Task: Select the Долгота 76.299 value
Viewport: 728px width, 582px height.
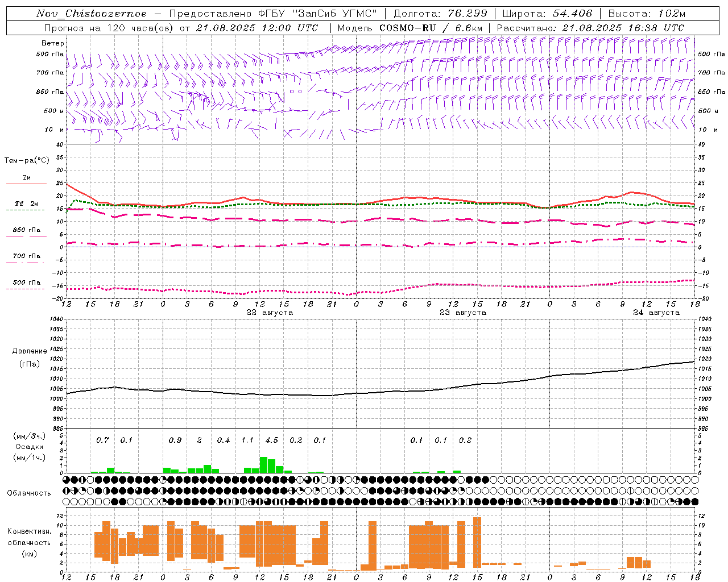Action: pyautogui.click(x=469, y=14)
